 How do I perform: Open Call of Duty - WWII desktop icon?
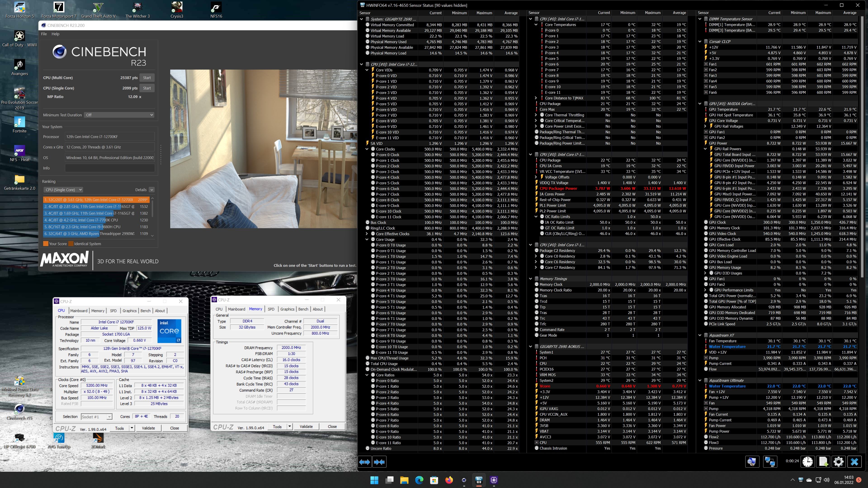(x=19, y=39)
